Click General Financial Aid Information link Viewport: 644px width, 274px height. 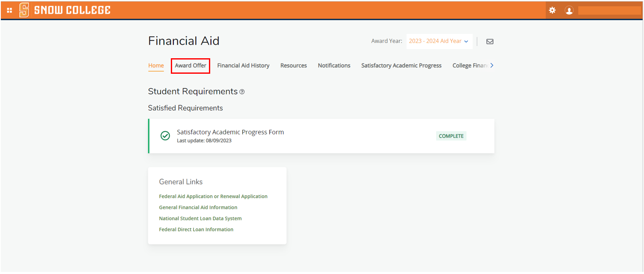[x=198, y=207]
